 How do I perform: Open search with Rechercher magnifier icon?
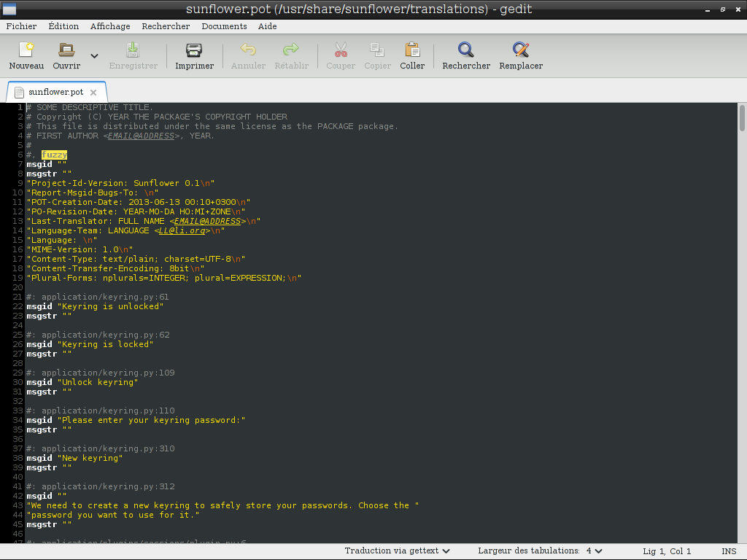click(466, 50)
